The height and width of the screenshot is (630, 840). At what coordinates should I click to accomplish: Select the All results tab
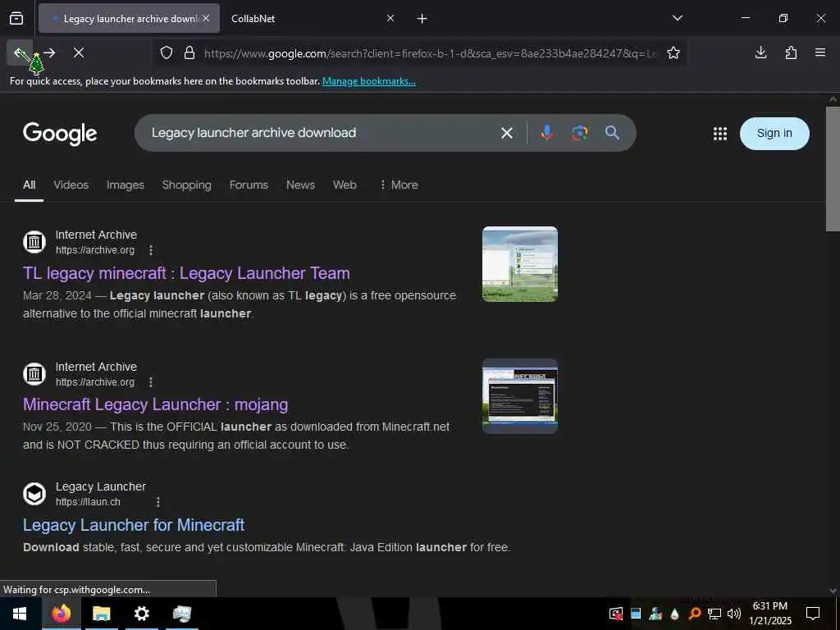(29, 185)
